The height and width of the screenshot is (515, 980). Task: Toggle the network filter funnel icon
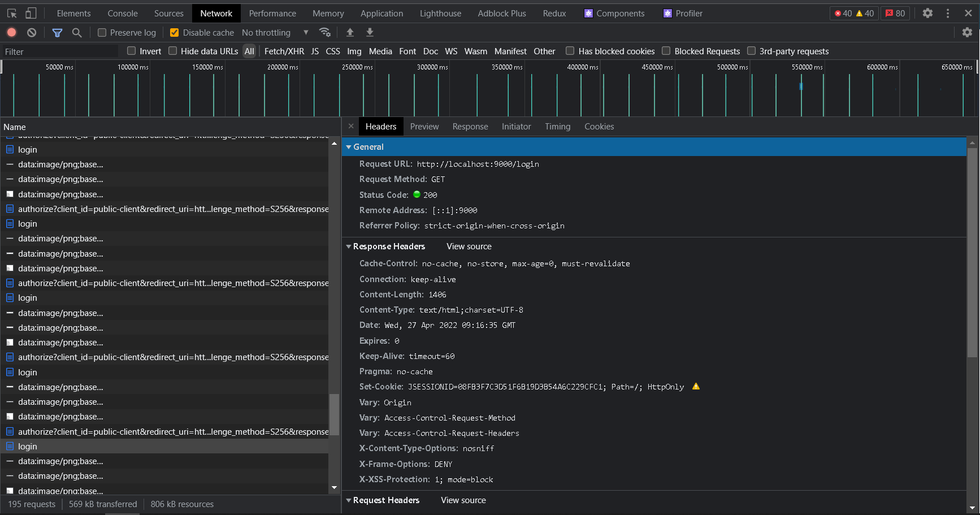click(x=57, y=33)
